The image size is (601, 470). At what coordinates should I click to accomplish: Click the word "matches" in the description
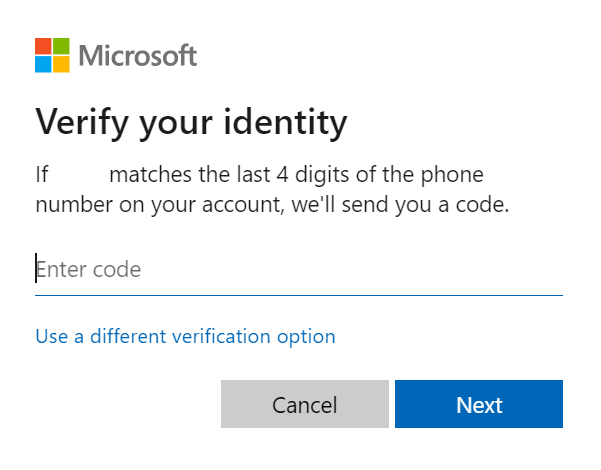pos(146,176)
